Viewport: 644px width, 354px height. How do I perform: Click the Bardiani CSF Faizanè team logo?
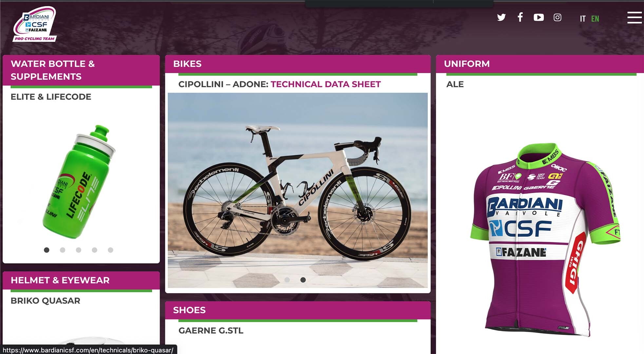[x=35, y=24]
